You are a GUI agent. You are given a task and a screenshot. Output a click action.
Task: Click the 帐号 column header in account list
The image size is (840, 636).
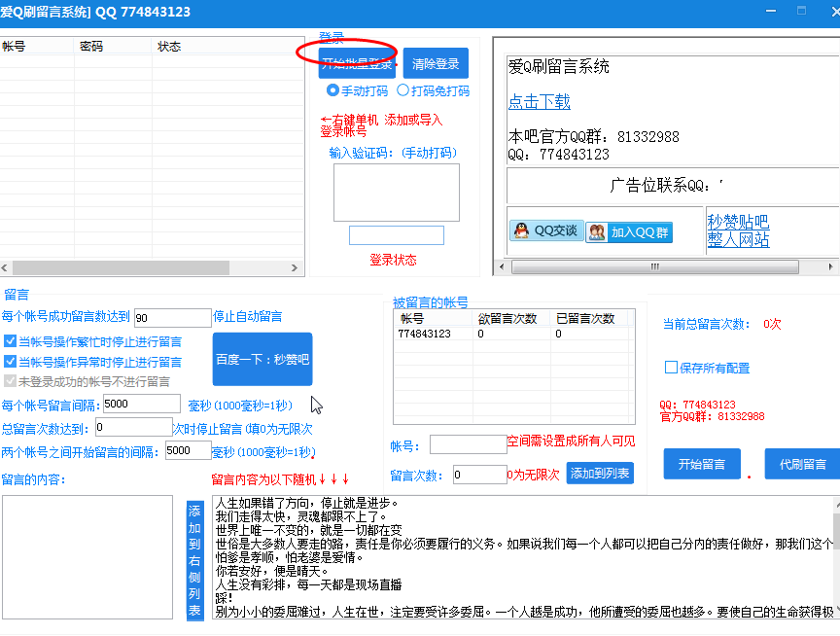(36, 46)
